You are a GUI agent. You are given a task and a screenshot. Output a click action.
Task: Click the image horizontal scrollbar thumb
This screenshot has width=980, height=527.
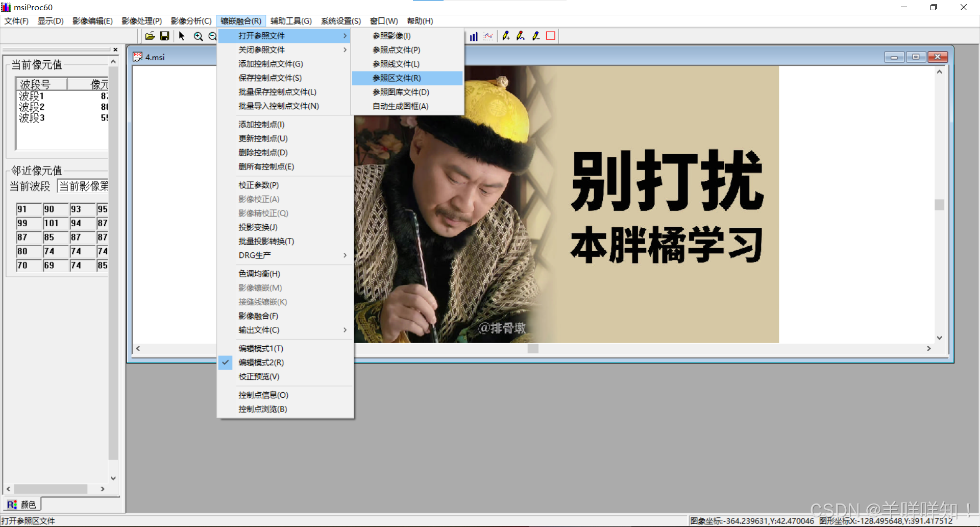point(533,348)
